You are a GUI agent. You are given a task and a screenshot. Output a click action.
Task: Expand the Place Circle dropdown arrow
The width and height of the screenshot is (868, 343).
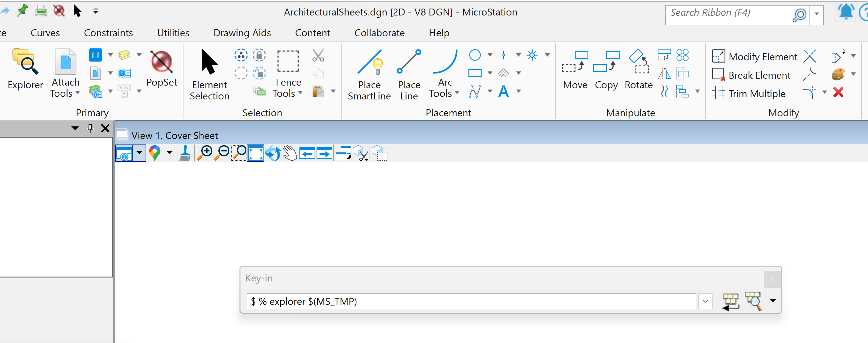[x=490, y=55]
